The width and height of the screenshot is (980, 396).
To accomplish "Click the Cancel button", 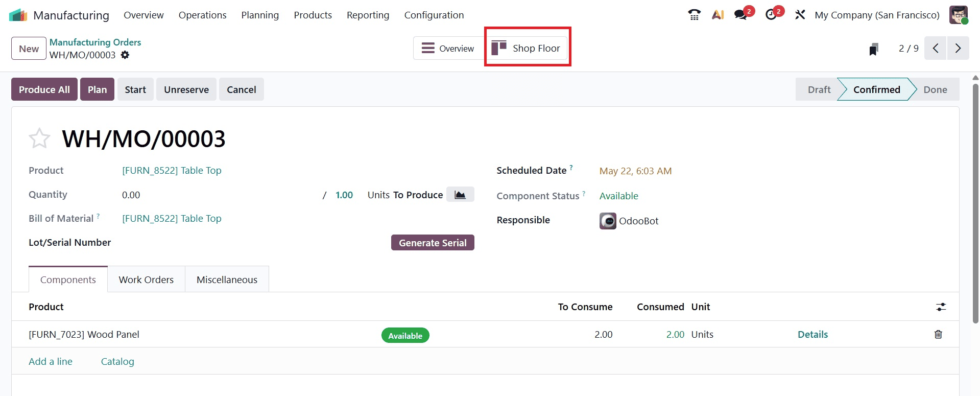I will (242, 89).
